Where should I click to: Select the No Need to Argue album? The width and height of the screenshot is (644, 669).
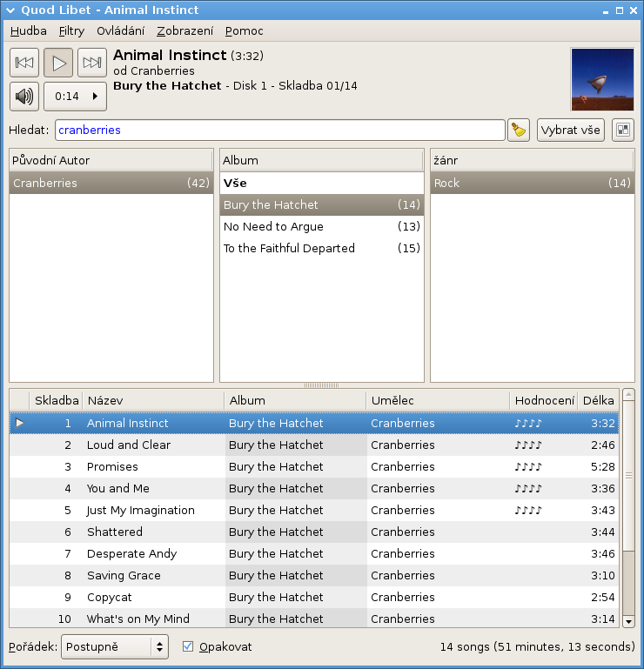pos(322,226)
